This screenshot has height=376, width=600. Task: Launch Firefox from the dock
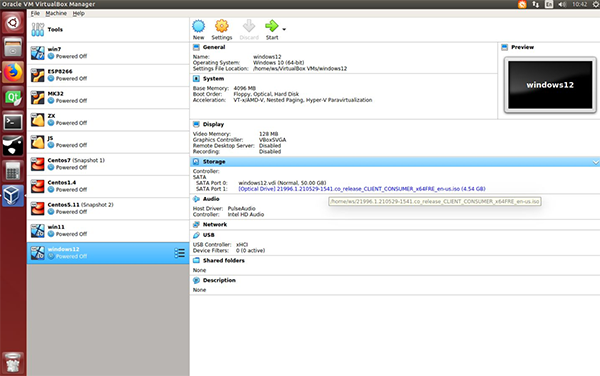[13, 72]
